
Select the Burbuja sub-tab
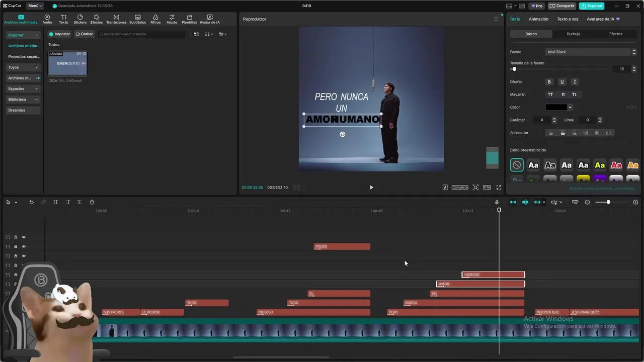tap(574, 34)
